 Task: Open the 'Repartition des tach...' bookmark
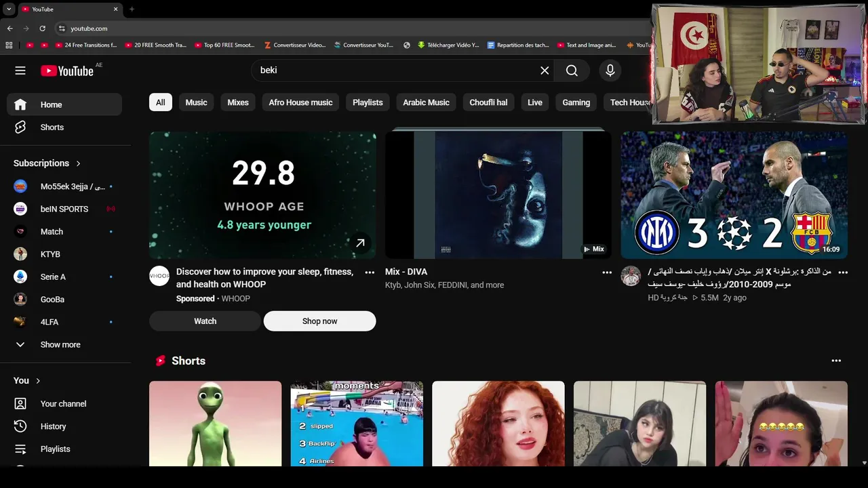click(x=518, y=45)
